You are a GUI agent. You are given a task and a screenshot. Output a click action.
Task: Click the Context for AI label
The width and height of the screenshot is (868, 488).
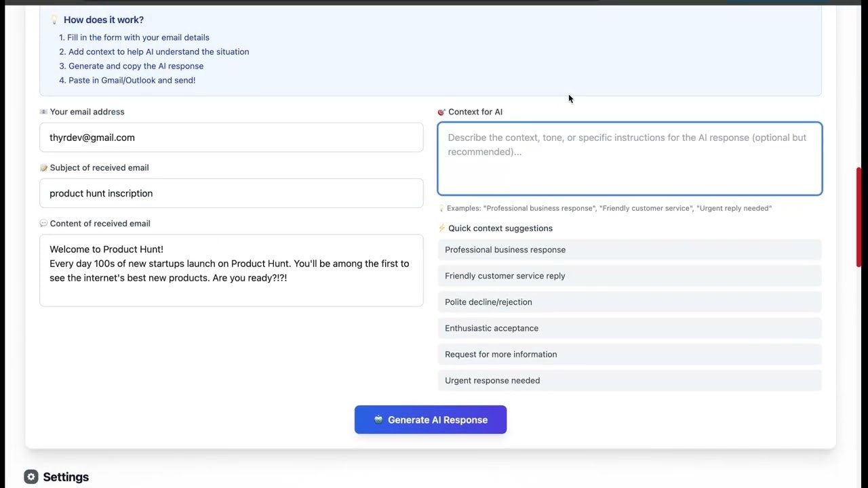point(475,112)
